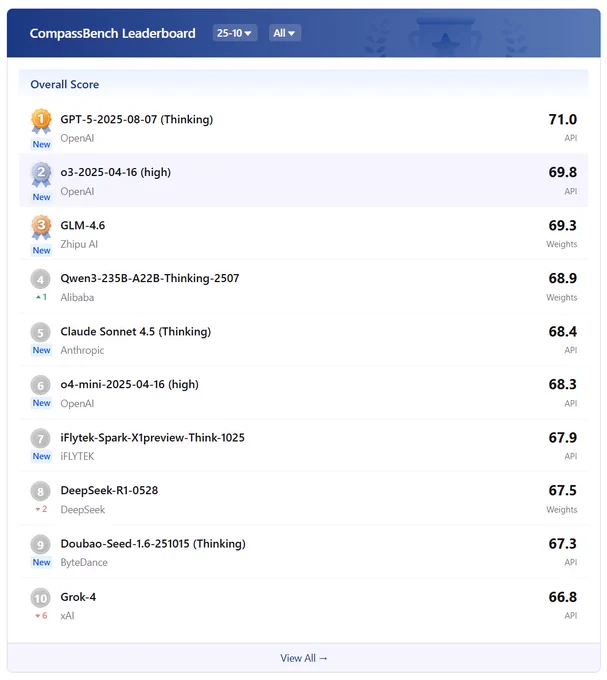Click the New tag beside iFLYTEK
Image resolution: width=607 pixels, height=680 pixels.
click(41, 456)
